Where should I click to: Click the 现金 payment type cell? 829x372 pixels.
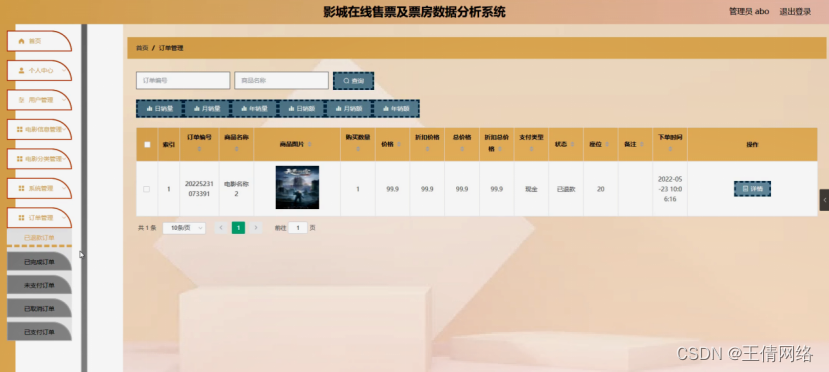pyautogui.click(x=531, y=189)
